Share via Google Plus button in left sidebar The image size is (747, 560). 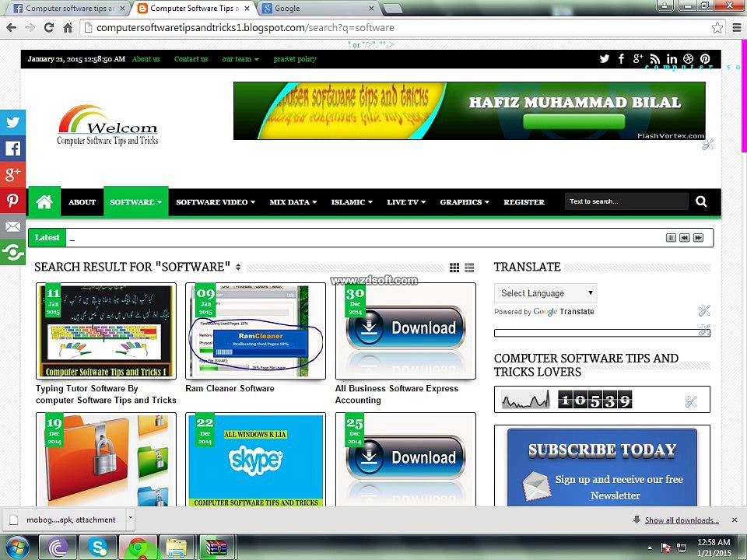12,175
